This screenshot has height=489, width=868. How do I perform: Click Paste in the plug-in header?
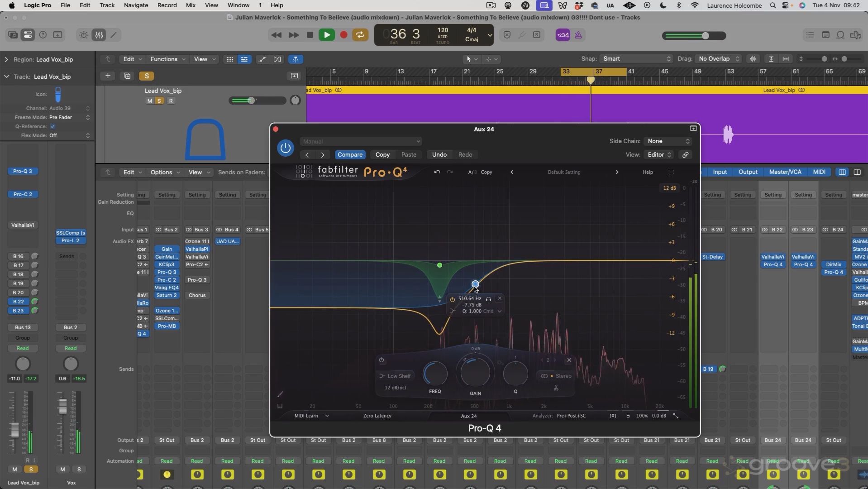tap(409, 155)
